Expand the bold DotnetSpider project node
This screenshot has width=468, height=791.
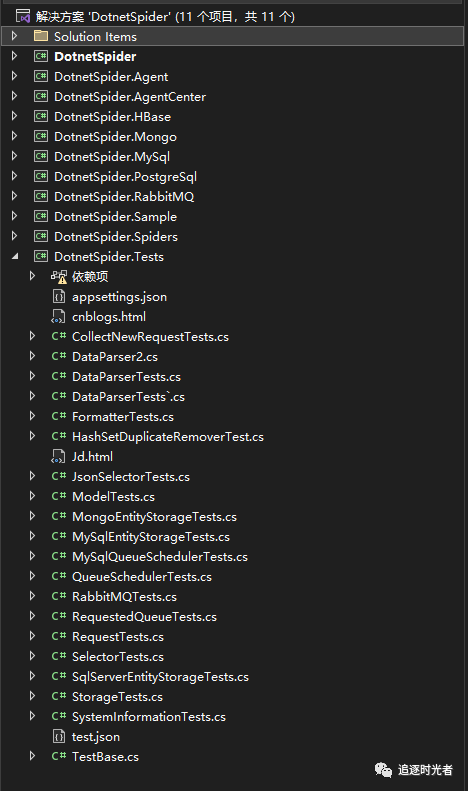(14, 56)
